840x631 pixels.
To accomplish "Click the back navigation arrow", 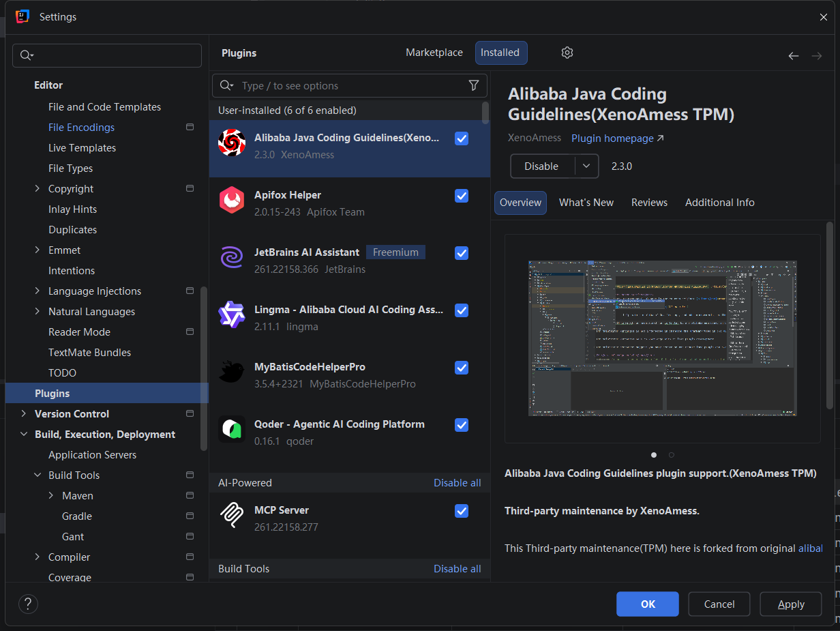I will (794, 56).
